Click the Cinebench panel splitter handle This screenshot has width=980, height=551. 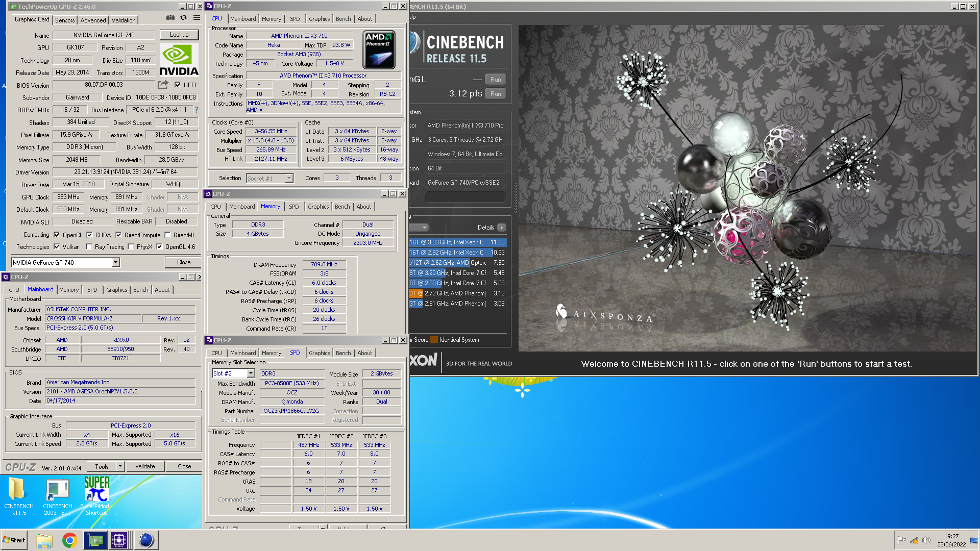point(515,199)
